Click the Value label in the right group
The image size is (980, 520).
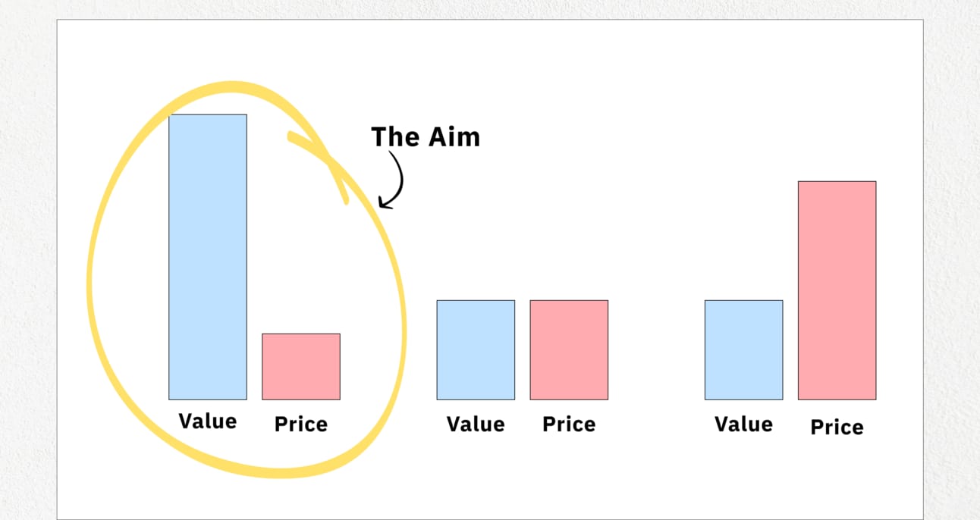coord(743,424)
